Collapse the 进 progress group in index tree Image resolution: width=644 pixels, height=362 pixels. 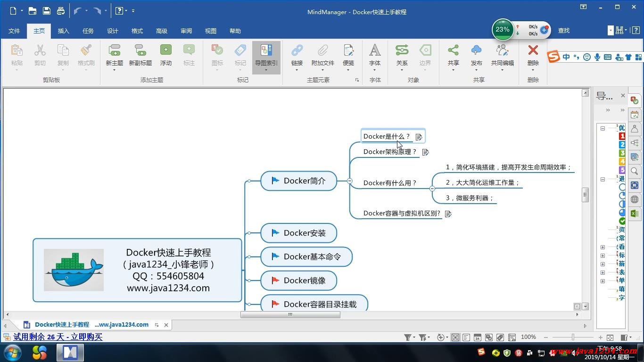pos(603,179)
